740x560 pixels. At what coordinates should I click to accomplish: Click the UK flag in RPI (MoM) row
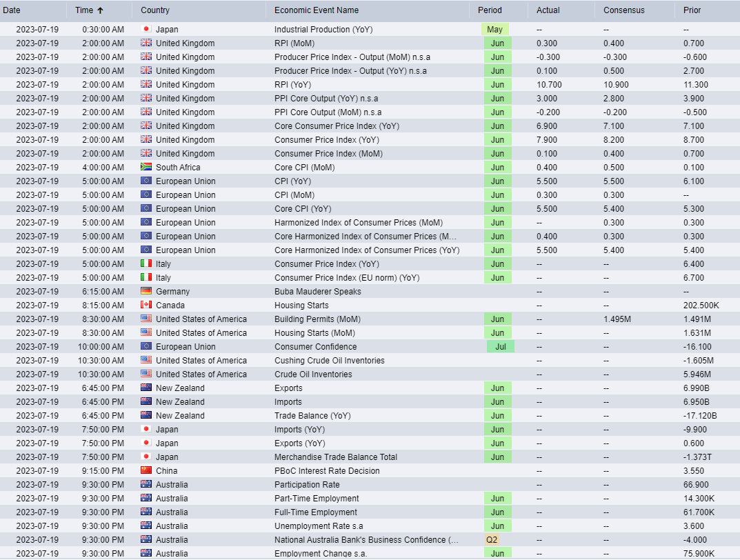146,43
